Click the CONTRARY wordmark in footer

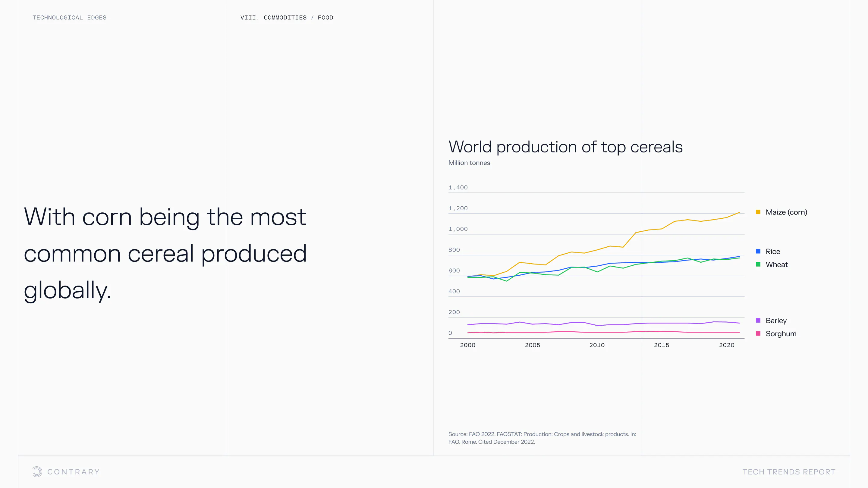(x=74, y=472)
